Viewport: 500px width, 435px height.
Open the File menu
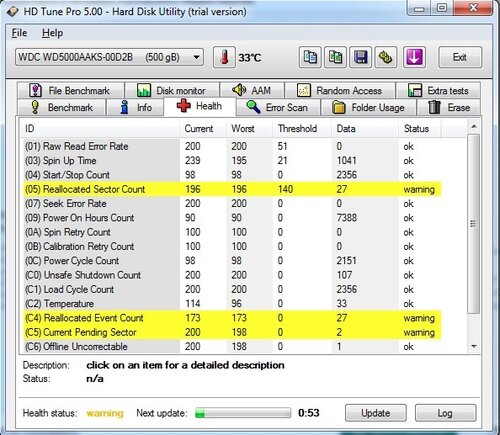point(19,33)
